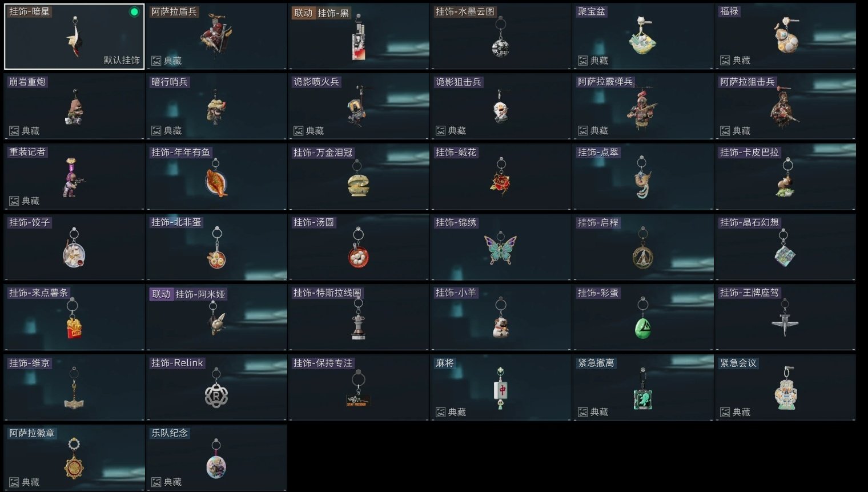Select the 挂饰-绒花 red rose charm
The height and width of the screenshot is (492, 868).
[x=501, y=177]
